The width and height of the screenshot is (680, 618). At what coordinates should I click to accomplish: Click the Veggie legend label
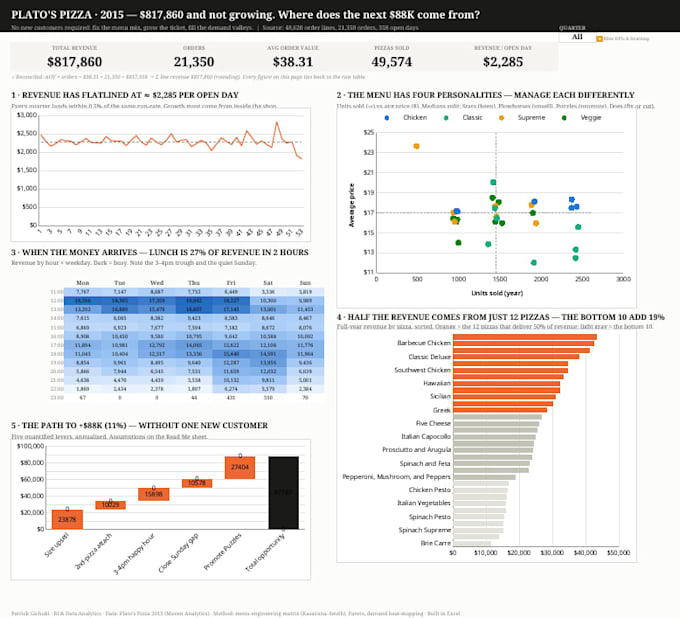pos(591,118)
